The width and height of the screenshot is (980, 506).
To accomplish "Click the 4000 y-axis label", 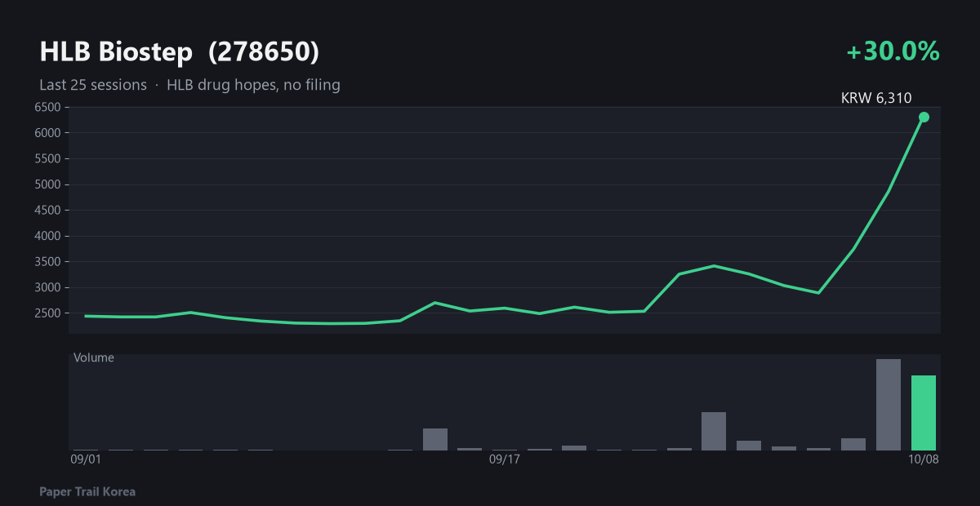I will [48, 236].
